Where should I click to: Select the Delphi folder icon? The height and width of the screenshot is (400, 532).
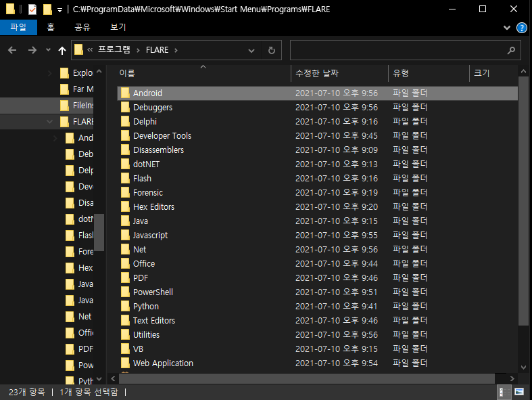[125, 121]
